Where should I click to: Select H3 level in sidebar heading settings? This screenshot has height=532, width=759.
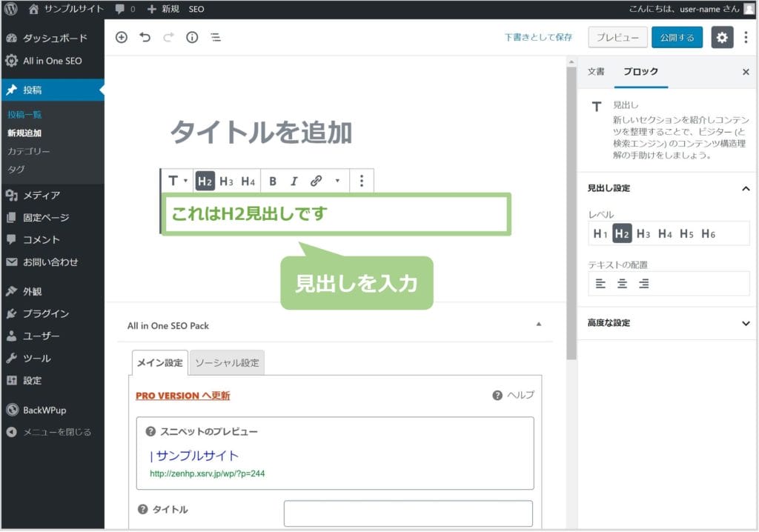tap(643, 233)
